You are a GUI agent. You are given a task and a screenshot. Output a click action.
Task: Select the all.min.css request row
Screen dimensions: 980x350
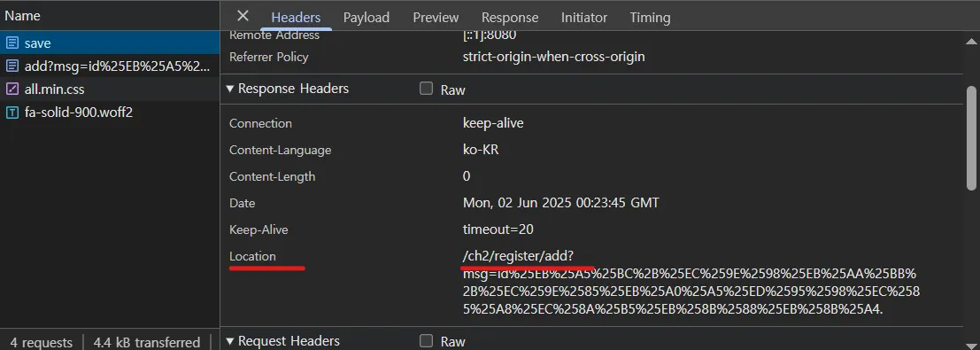pyautogui.click(x=110, y=89)
